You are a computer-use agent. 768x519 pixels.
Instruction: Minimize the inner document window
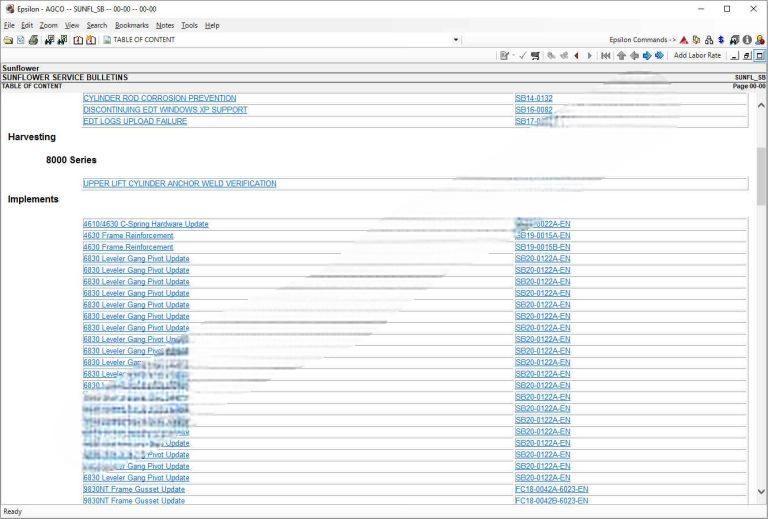pos(734,56)
